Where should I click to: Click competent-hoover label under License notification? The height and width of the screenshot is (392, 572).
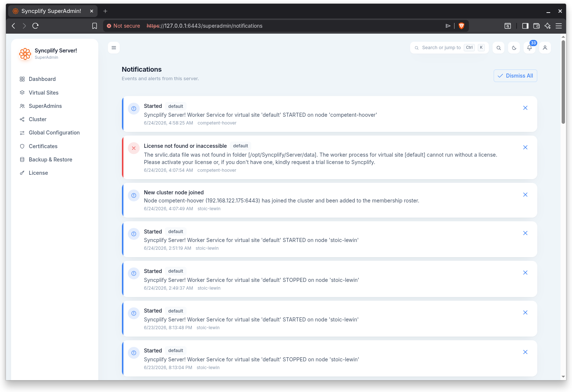pyautogui.click(x=217, y=170)
